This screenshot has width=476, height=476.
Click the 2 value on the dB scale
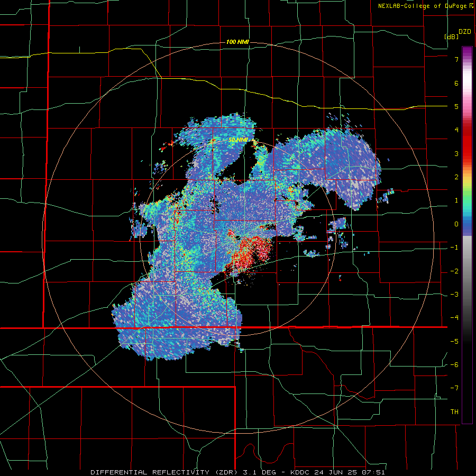pyautogui.click(x=456, y=177)
